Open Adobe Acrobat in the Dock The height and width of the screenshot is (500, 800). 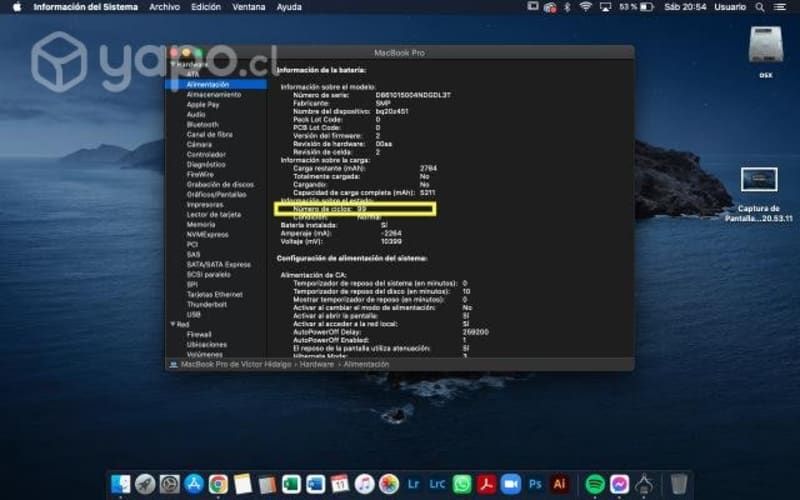pyautogui.click(x=486, y=484)
